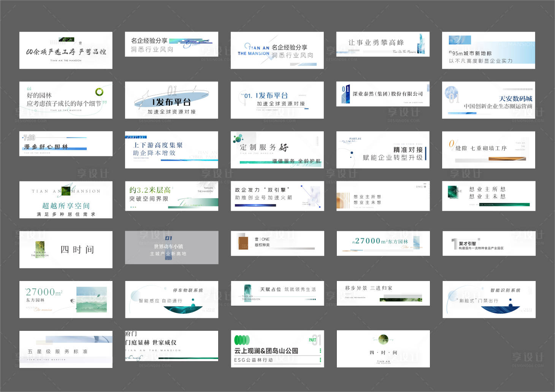Click the '以不凡高度彰显企业实力' text
Screen dimensions: 555x392
click(x=480, y=61)
